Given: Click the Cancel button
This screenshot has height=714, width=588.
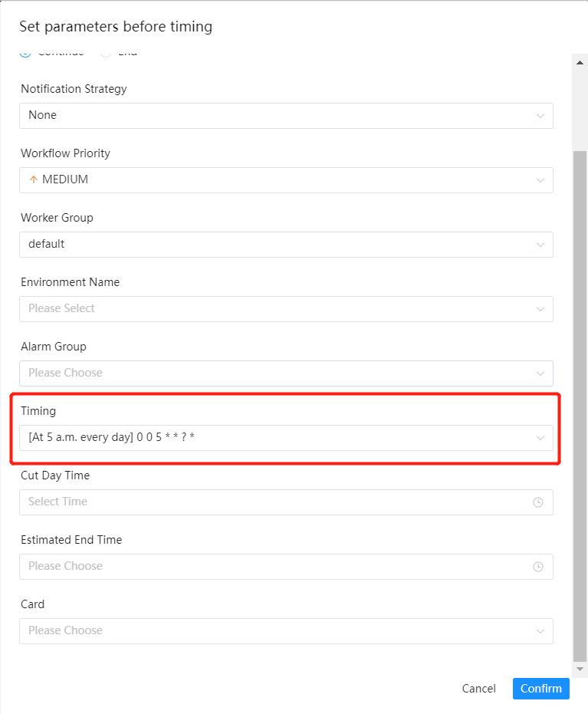Looking at the screenshot, I should [x=478, y=689].
